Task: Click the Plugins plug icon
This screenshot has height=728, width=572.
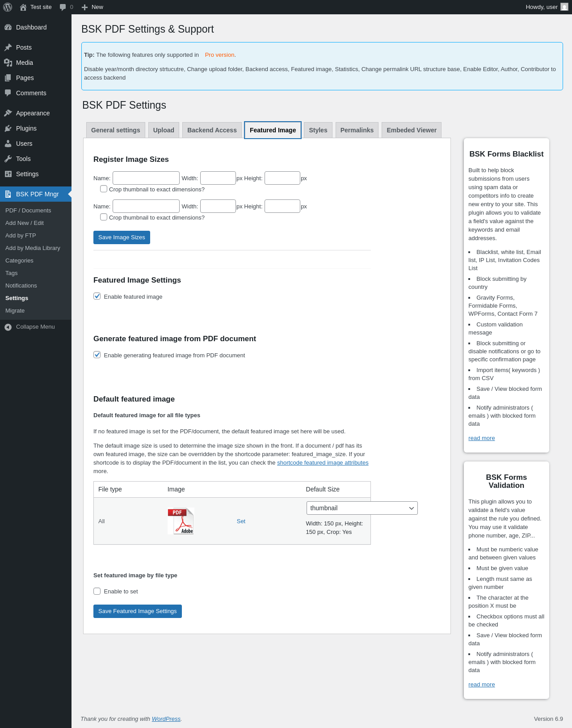Action: pos(8,128)
